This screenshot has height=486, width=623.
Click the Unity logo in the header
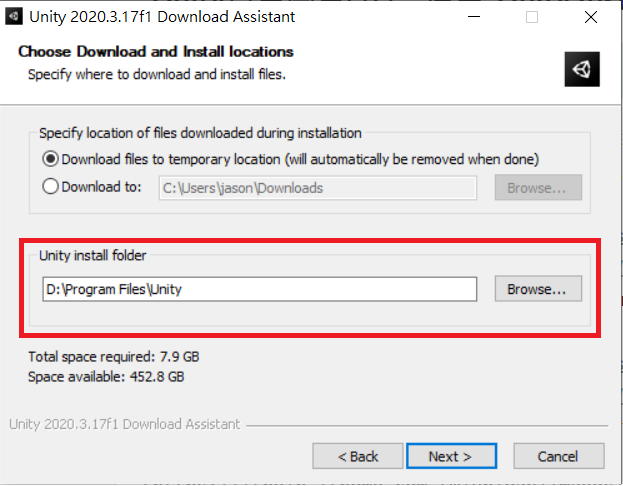[x=582, y=69]
